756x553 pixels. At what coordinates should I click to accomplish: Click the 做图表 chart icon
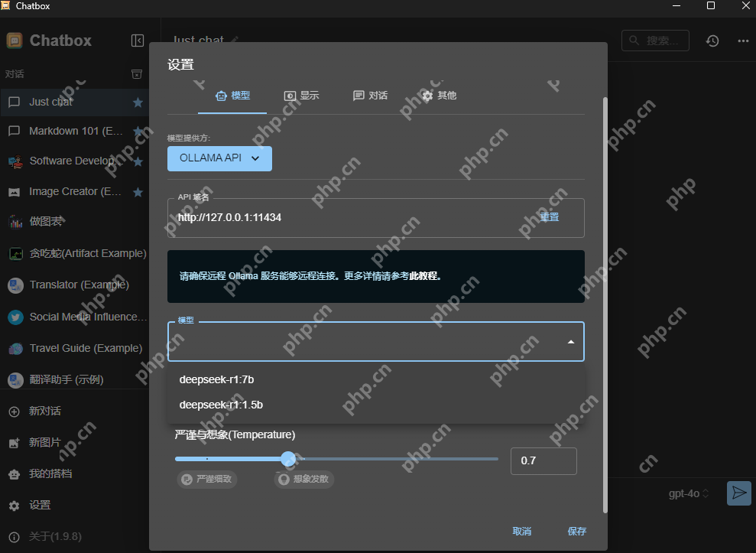point(15,222)
